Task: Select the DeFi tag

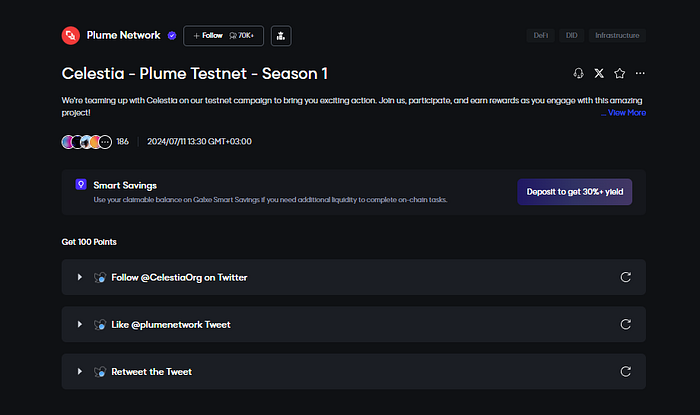Action: (541, 35)
